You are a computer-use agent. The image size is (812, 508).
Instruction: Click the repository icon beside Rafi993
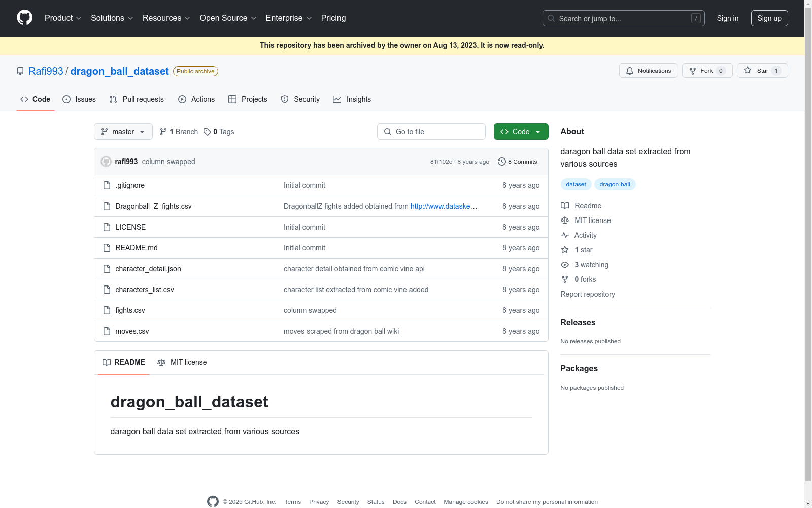pos(20,71)
